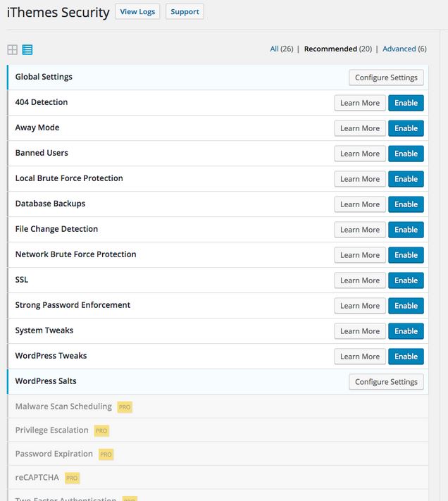Show Advanced (6) modules filter
The image size is (448, 501).
coord(404,49)
